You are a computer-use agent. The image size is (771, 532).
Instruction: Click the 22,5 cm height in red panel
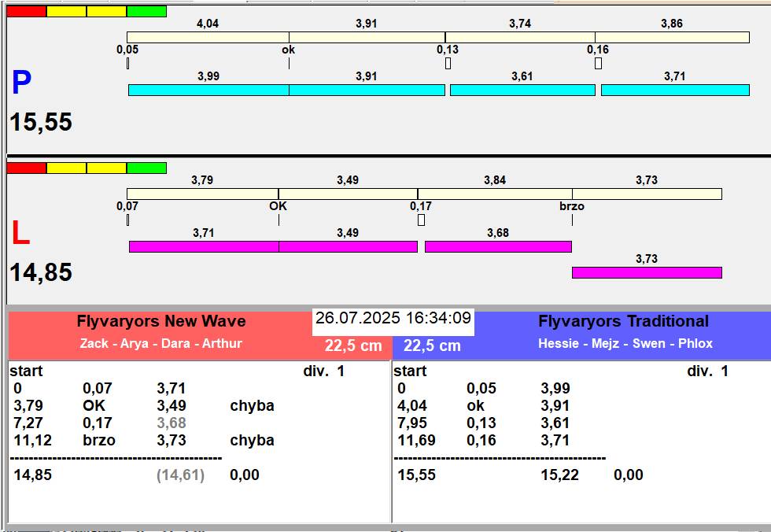tap(353, 345)
